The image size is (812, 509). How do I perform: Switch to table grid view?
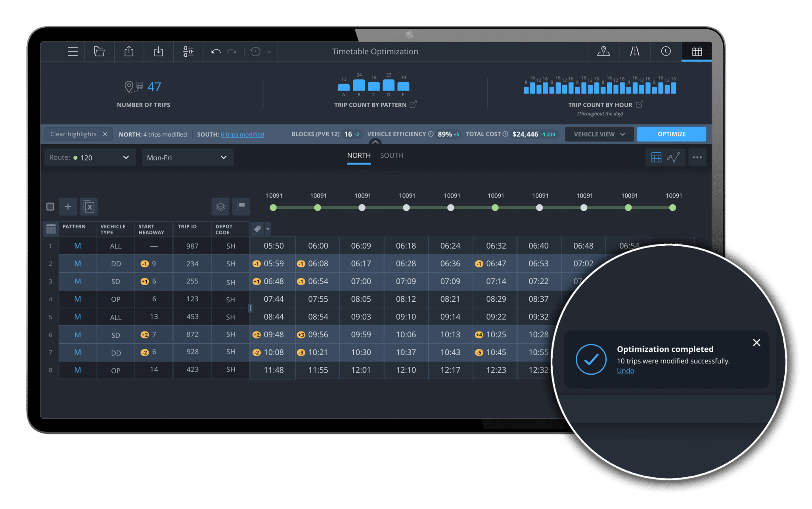pyautogui.click(x=656, y=157)
